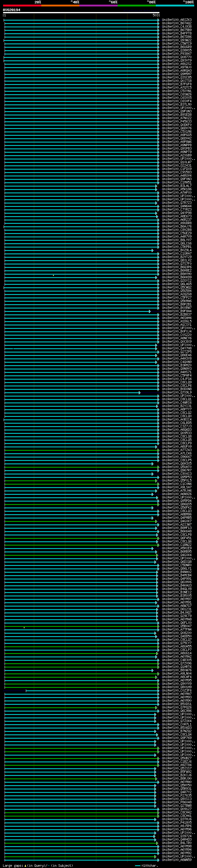This screenshot has width=197, height=868.
Task: Click the white query bar spanning 1 to 503
Action: [x=81, y=13]
